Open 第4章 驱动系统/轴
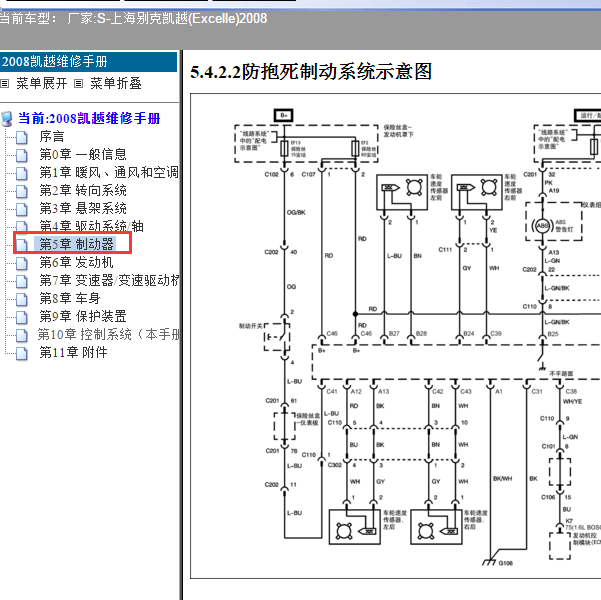 point(91,227)
